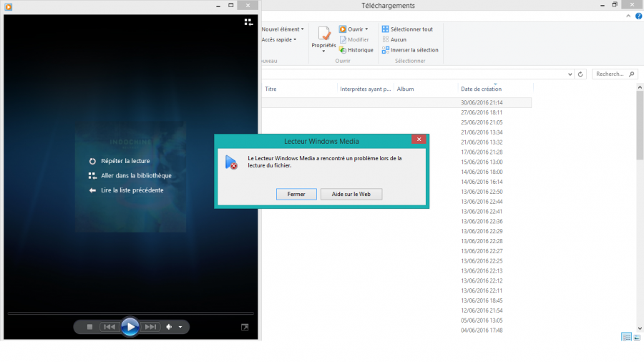
Task: Select the row dated 25/06/2016 21:05
Action: pos(396,122)
